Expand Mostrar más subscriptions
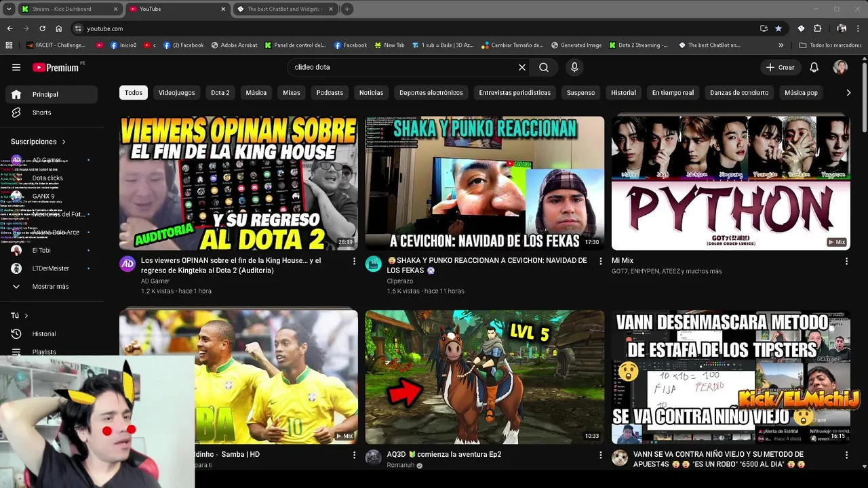868x488 pixels. (52, 287)
